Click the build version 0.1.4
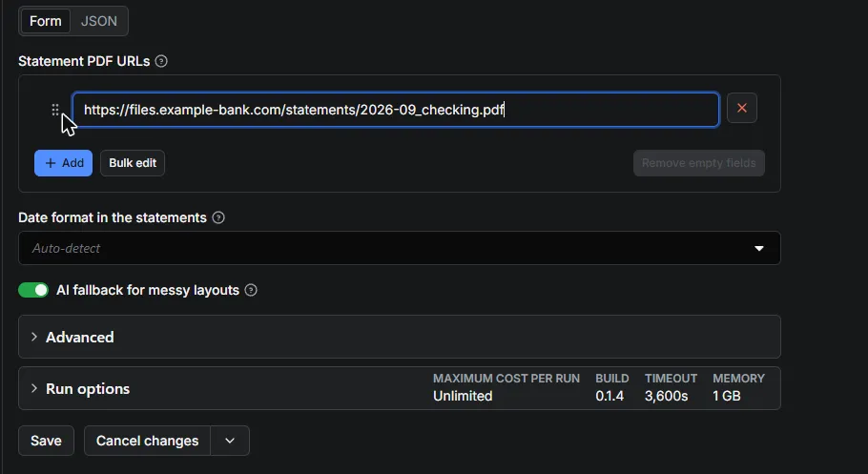The image size is (868, 474). tap(610, 396)
